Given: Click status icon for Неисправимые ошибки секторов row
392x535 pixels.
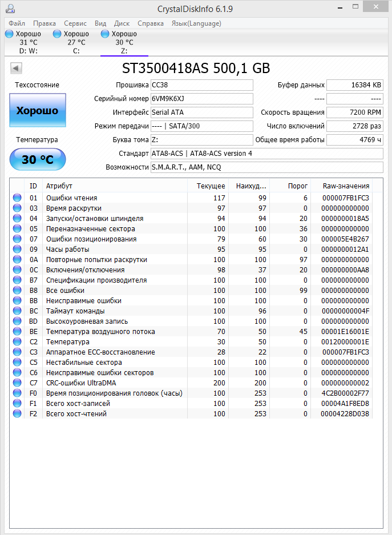Looking at the screenshot, I should pos(17,373).
